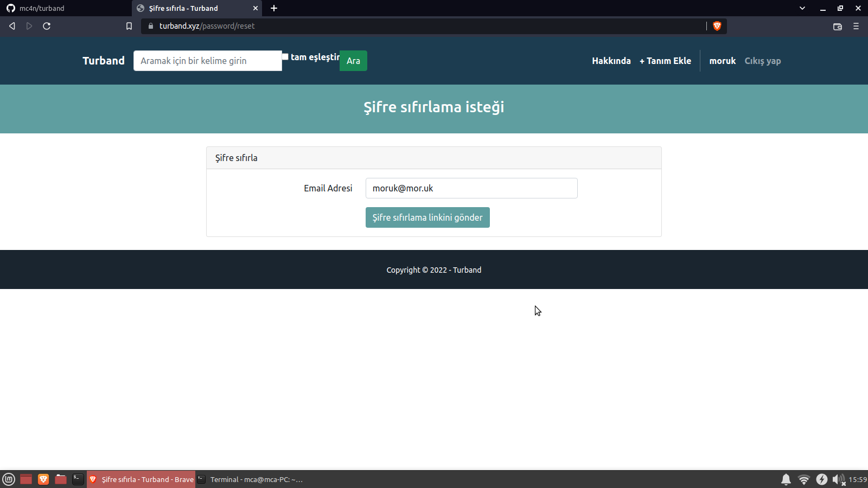
Task: Click the Email Adresi label
Action: [x=328, y=188]
